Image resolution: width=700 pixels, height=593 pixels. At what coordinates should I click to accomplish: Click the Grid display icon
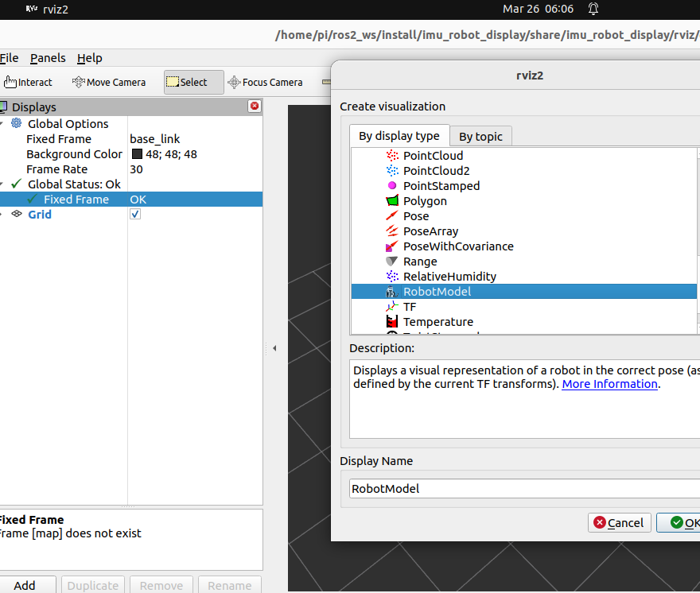tap(17, 214)
